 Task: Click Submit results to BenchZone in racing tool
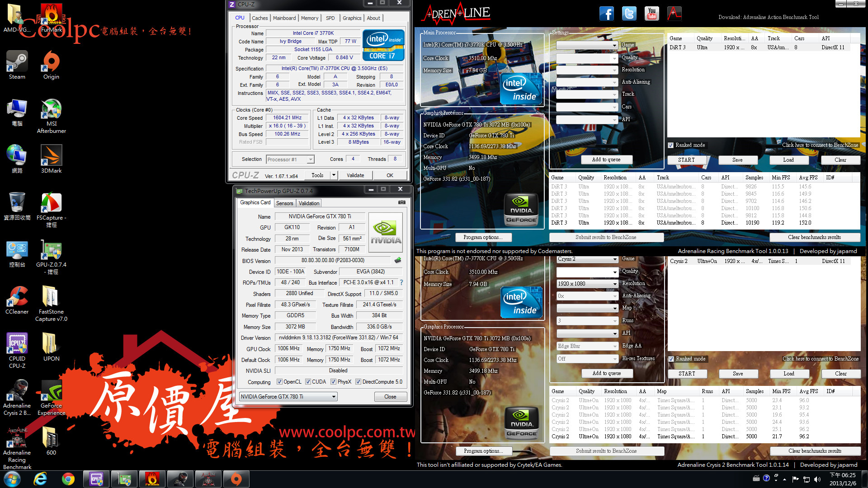[606, 237]
